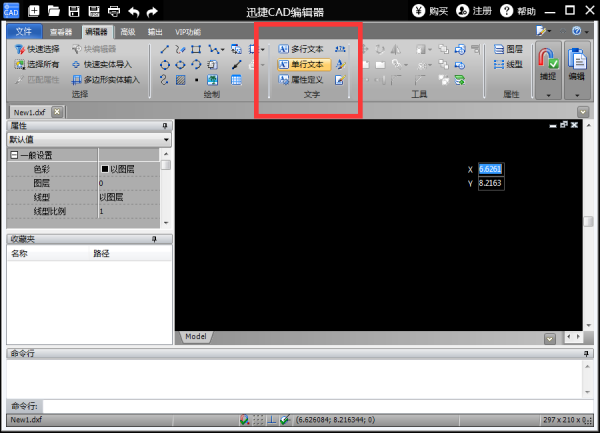Click the 属性定义 attribute definition tool

pos(302,79)
